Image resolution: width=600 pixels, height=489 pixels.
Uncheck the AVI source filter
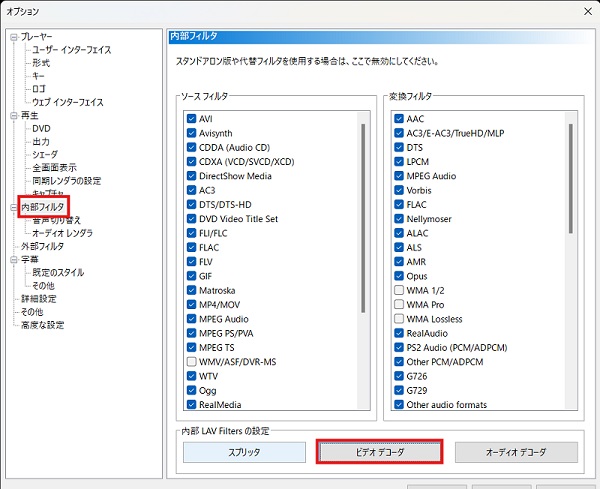point(191,119)
